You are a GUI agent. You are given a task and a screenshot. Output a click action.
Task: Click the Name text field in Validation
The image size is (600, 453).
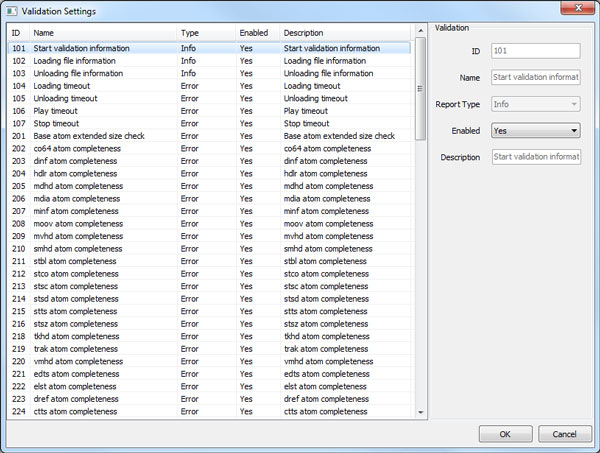pos(536,77)
